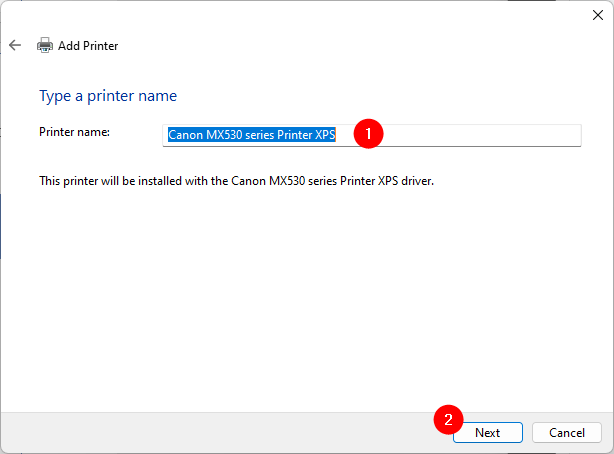Go back using the back arrow
The image size is (614, 454).
tap(15, 45)
